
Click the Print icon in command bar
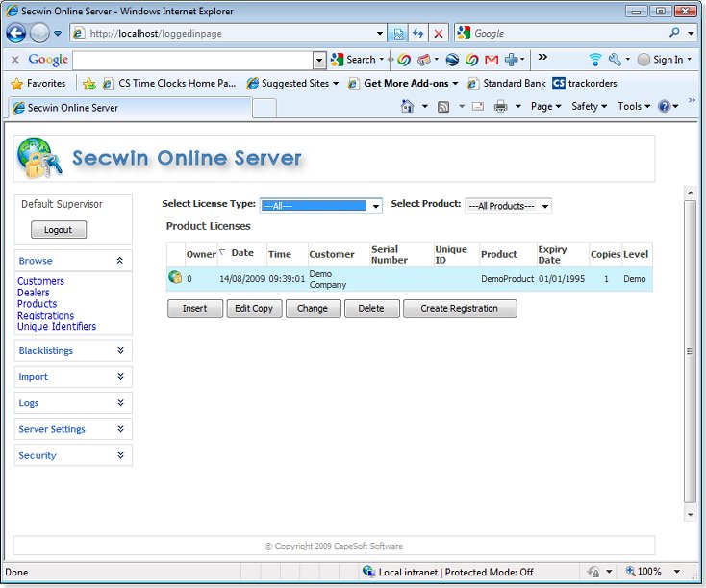[x=500, y=107]
